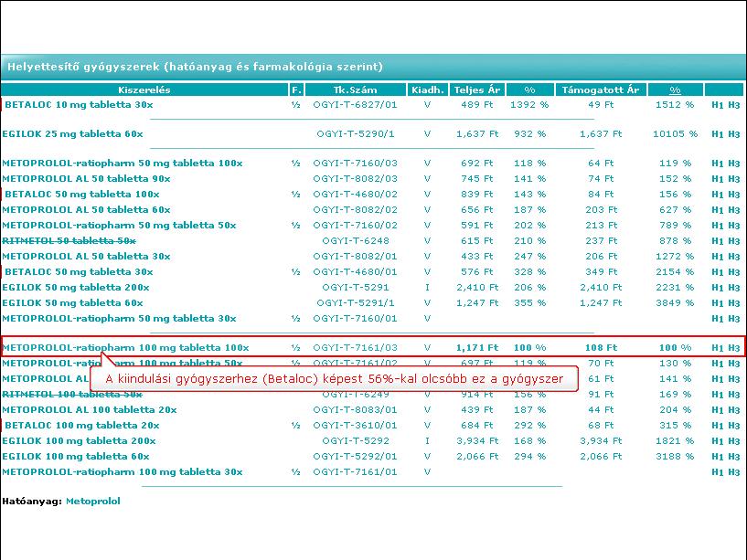The image size is (747, 560).
Task: Click H3 in the BETALOC 10 mg row
Action: pyautogui.click(x=733, y=105)
